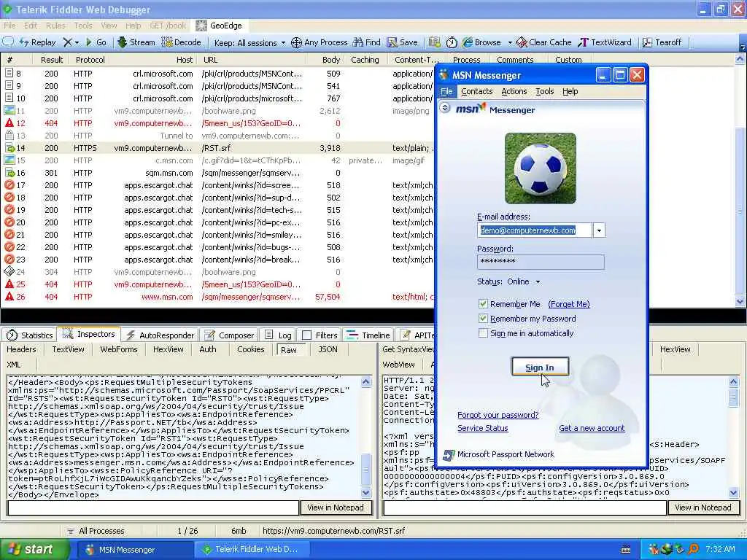The image size is (747, 560).
Task: Toggle Remember my Password checkbox
Action: click(x=483, y=319)
